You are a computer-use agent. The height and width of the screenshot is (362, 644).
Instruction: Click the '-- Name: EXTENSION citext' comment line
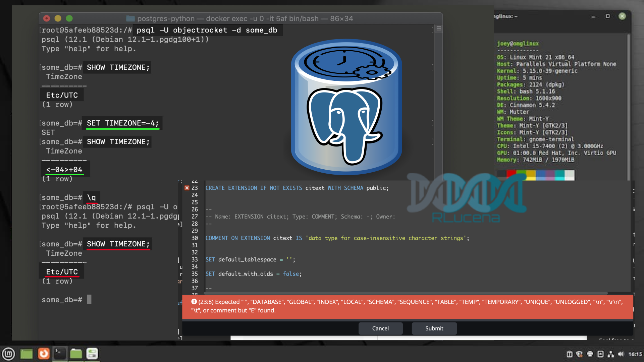pyautogui.click(x=300, y=217)
